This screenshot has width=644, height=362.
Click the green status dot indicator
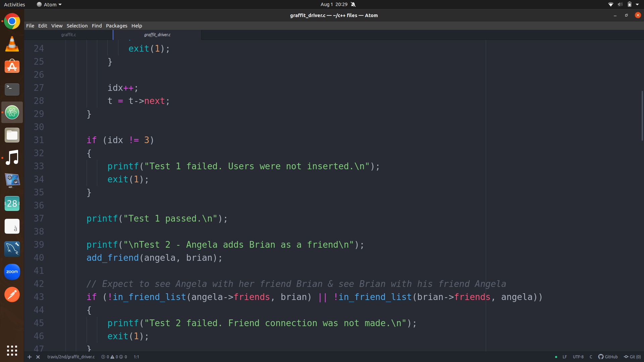coord(556,357)
